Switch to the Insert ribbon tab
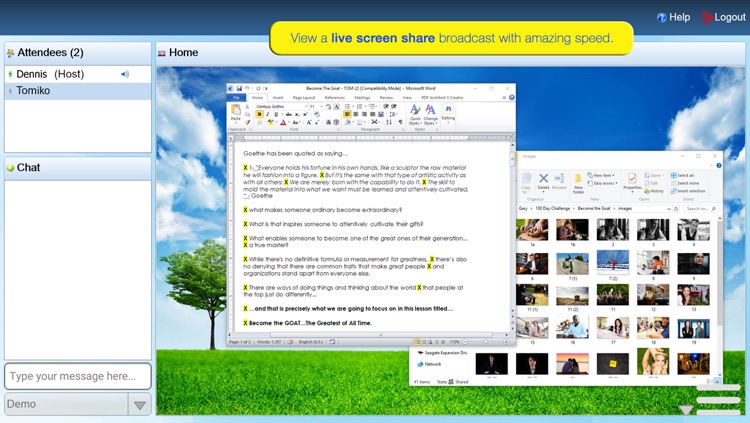750x423 pixels. [x=277, y=97]
